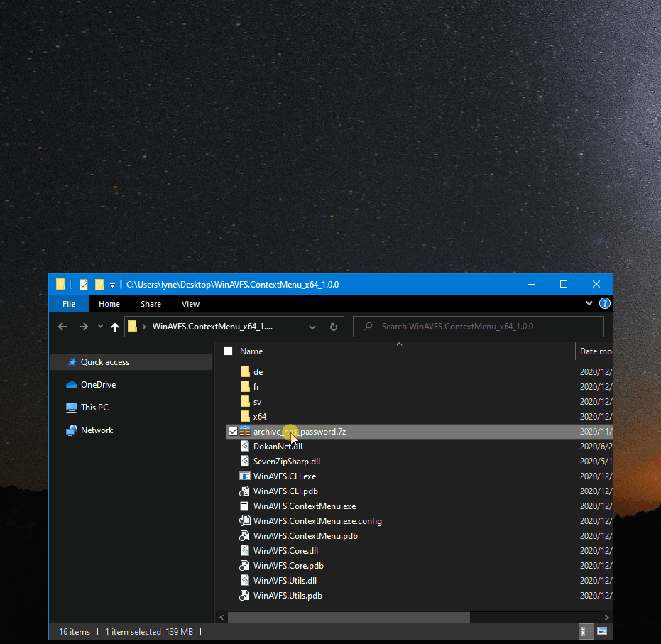
Task: Select Network in navigation pane
Action: pyautogui.click(x=97, y=430)
